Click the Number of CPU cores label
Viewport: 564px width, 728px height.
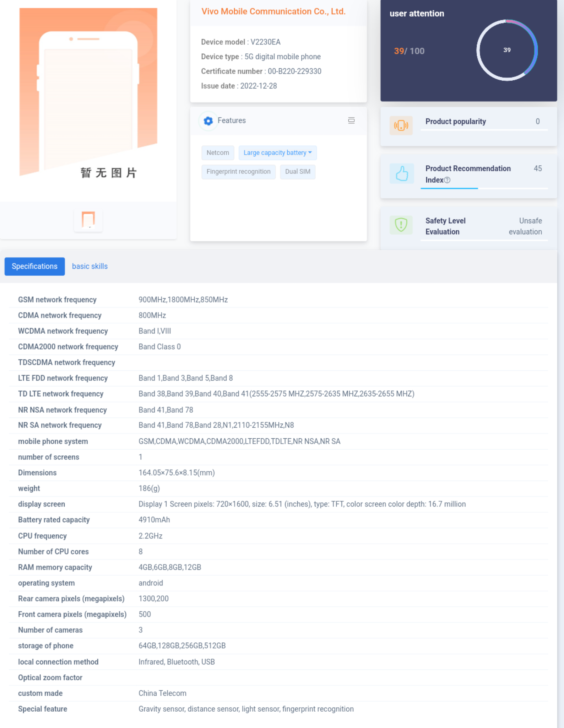pyautogui.click(x=53, y=552)
